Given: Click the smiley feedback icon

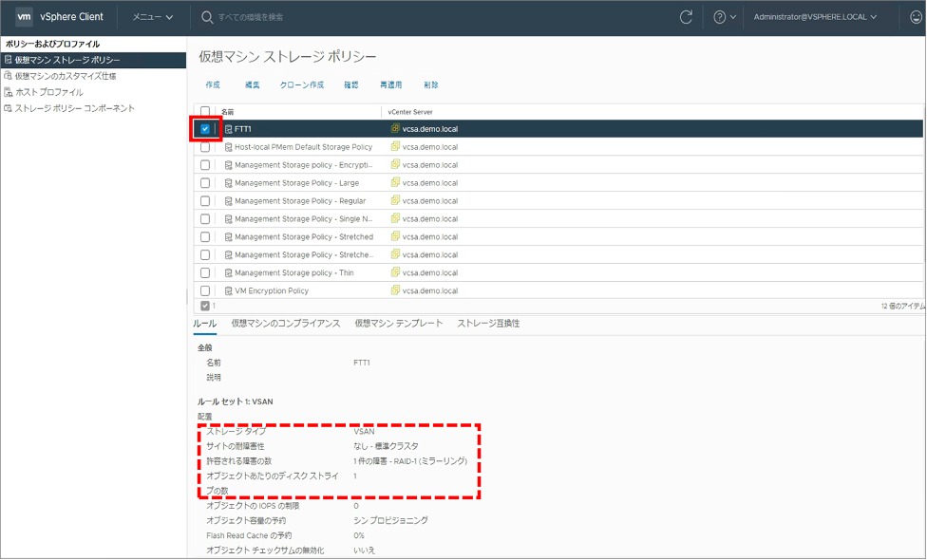Looking at the screenshot, I should click(x=916, y=17).
